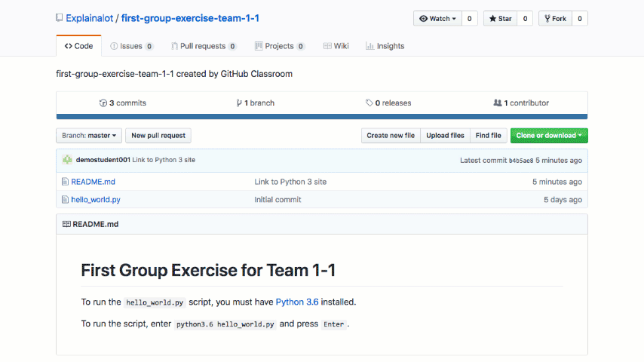Open the Clone or download dropdown
The image size is (644, 362).
pyautogui.click(x=549, y=136)
